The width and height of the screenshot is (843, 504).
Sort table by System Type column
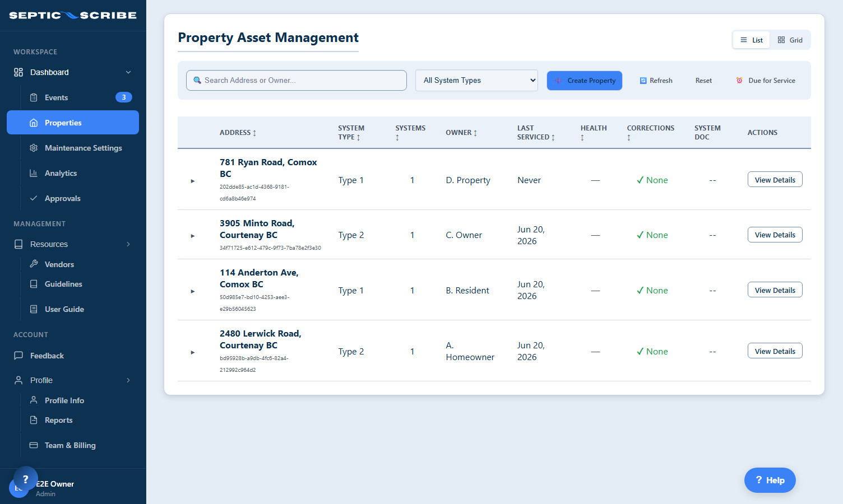pos(351,133)
